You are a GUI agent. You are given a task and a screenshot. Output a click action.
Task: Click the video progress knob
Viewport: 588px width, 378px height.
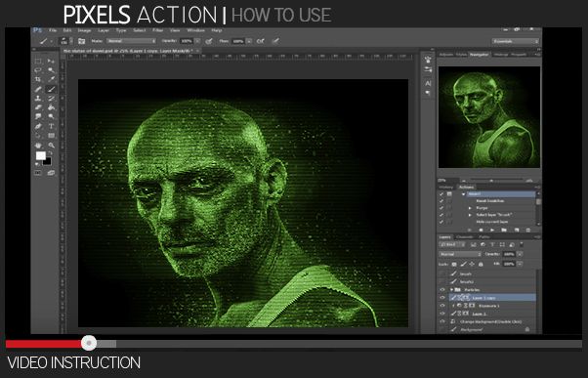(x=89, y=343)
